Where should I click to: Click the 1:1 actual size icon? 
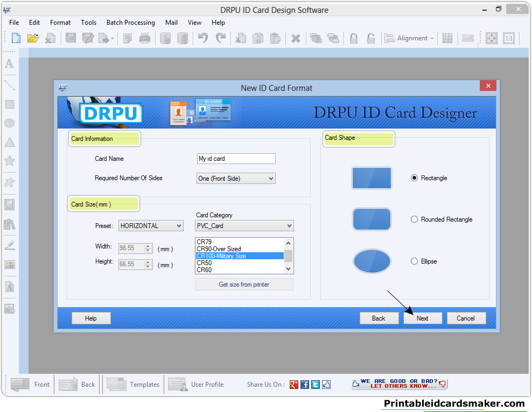509,38
